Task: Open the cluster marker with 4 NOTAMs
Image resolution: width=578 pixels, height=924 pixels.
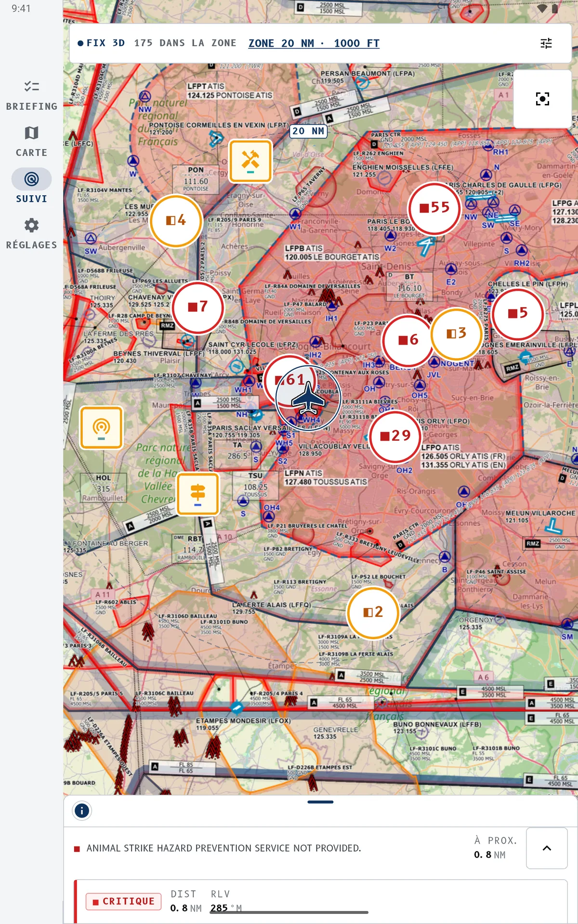Action: point(176,221)
